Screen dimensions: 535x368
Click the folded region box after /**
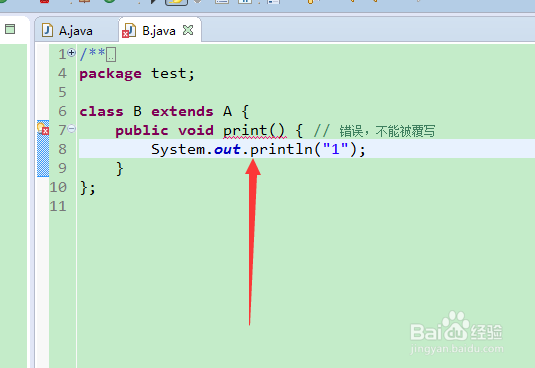click(111, 55)
